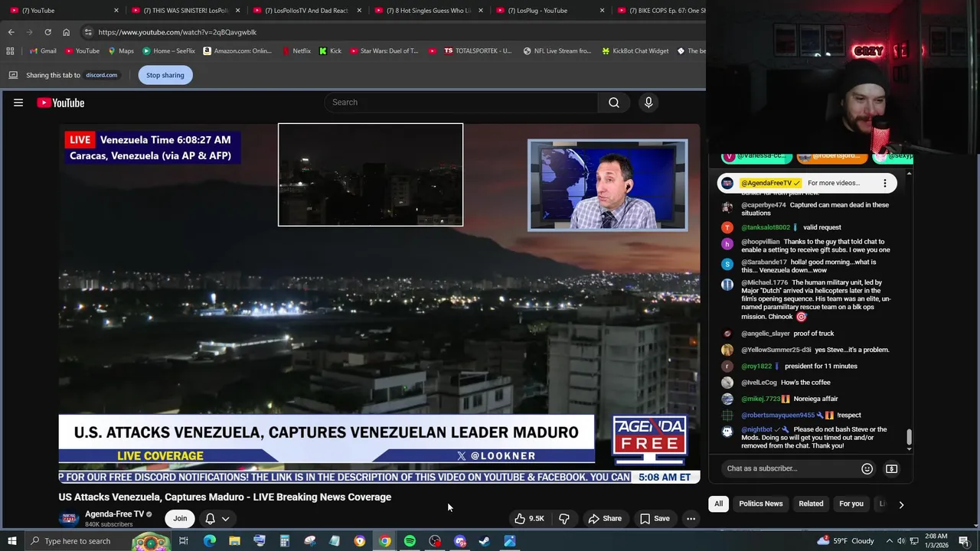Open @nightbot username in chat

(x=757, y=430)
